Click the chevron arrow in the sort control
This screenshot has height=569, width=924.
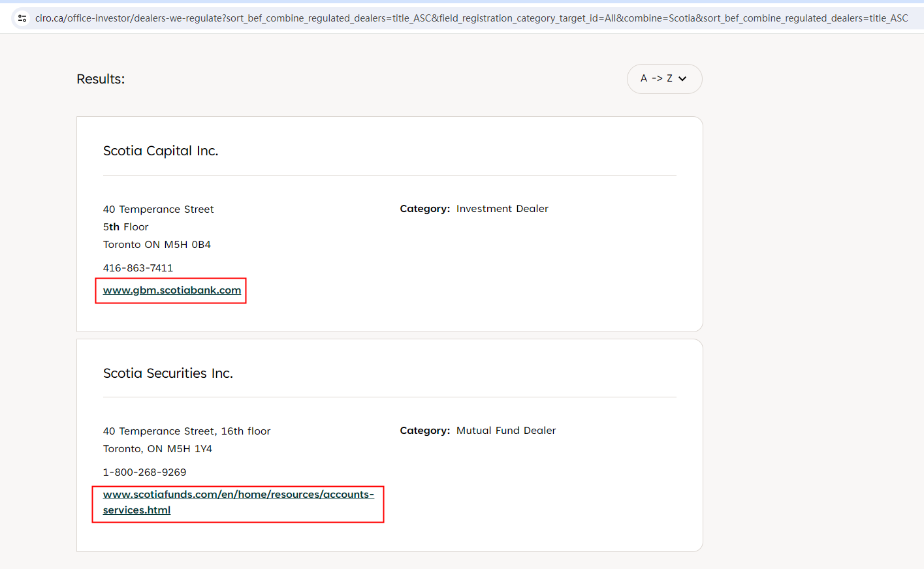682,79
